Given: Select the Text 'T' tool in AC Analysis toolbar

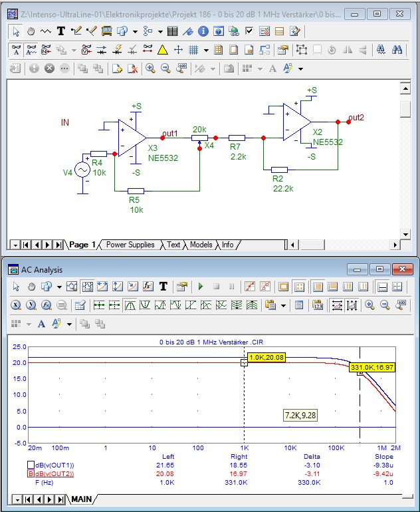Looking at the screenshot, I should [x=163, y=287].
